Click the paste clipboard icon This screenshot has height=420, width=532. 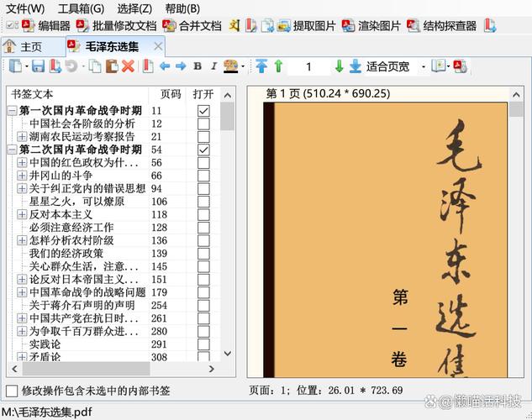112,66
